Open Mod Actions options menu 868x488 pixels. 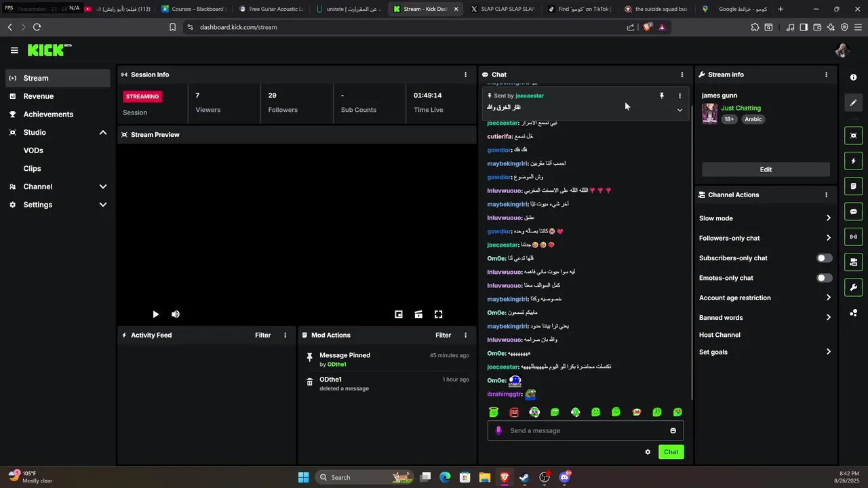click(465, 335)
